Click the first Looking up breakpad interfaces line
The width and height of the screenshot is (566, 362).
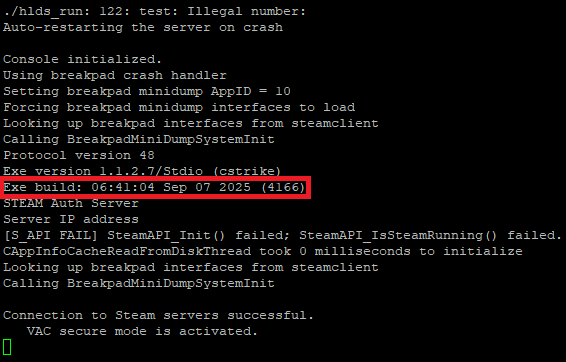coord(191,123)
